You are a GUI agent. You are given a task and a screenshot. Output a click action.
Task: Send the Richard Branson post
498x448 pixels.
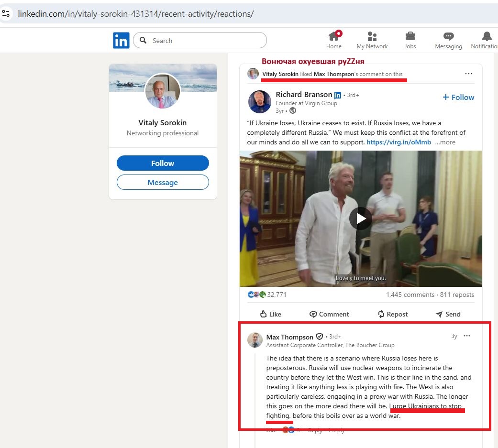coord(448,314)
